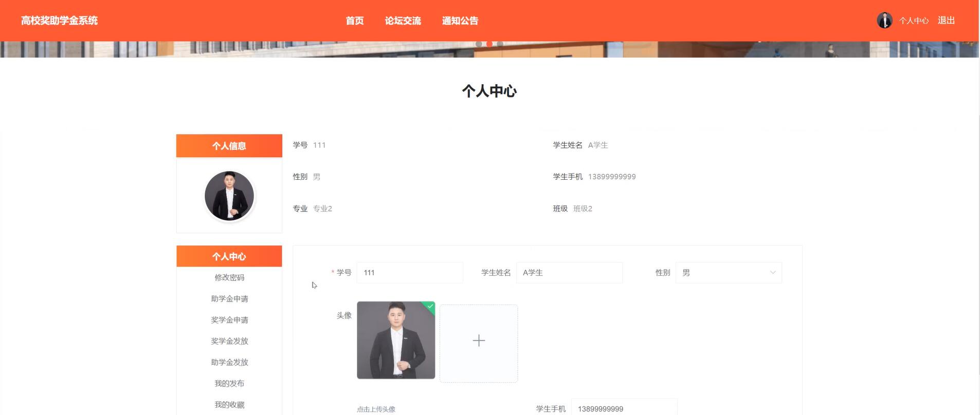Open 个人中心 link in header
980x415 pixels.
[x=914, y=21]
